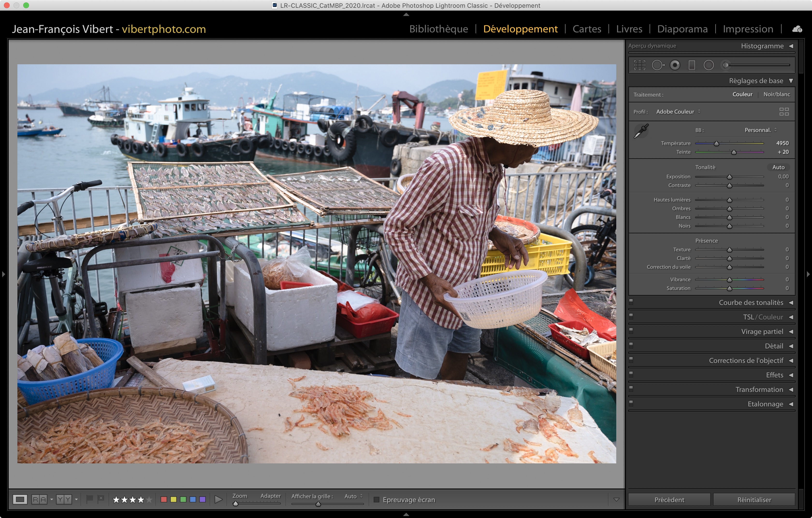Open the profile browser grid icon
This screenshot has width=812, height=518.
pos(784,112)
